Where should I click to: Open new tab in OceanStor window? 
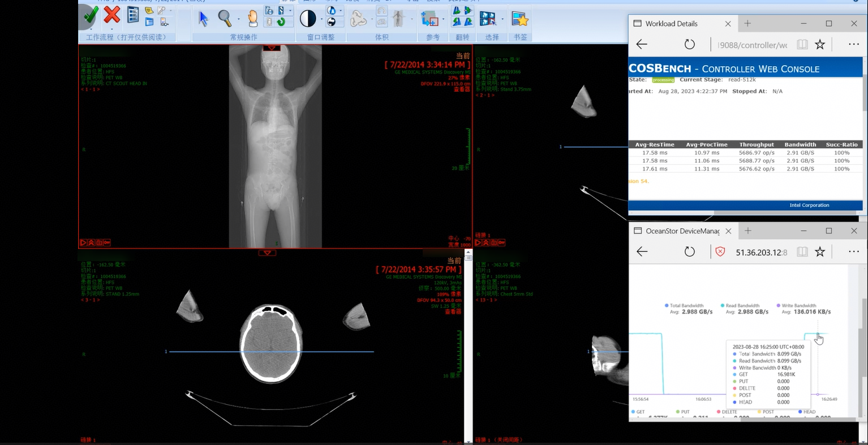coord(747,231)
